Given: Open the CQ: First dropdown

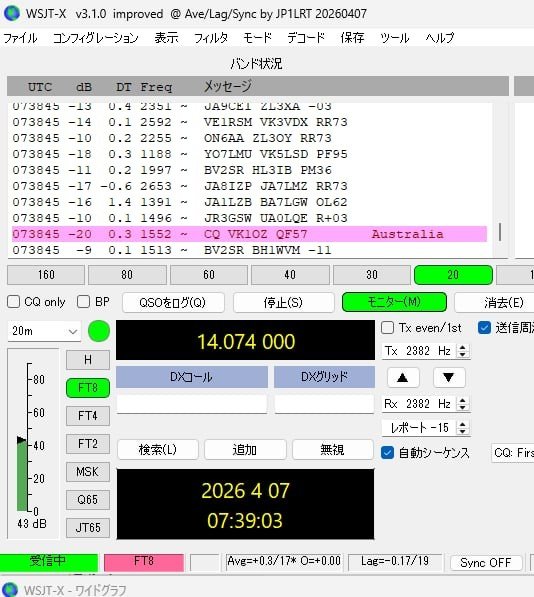Looking at the screenshot, I should (513, 453).
